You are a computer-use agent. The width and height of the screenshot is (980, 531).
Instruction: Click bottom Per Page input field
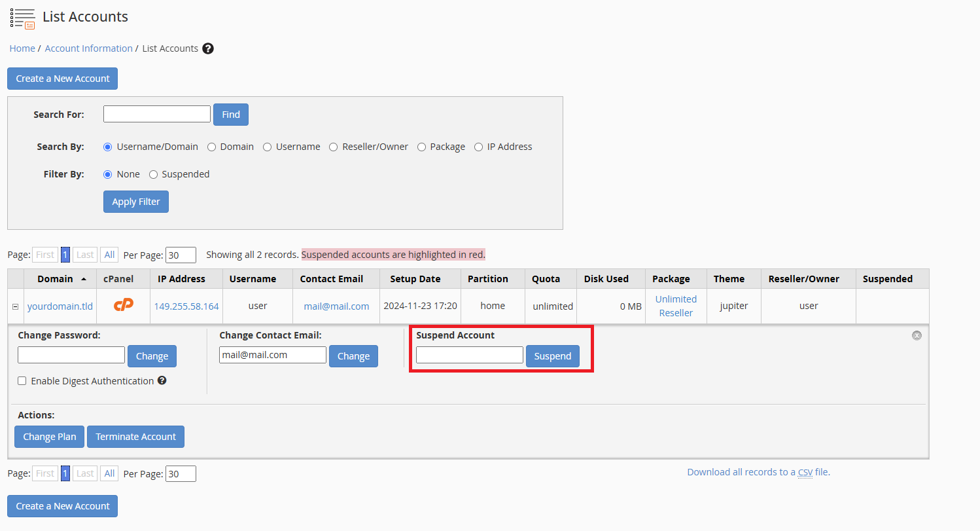point(181,473)
